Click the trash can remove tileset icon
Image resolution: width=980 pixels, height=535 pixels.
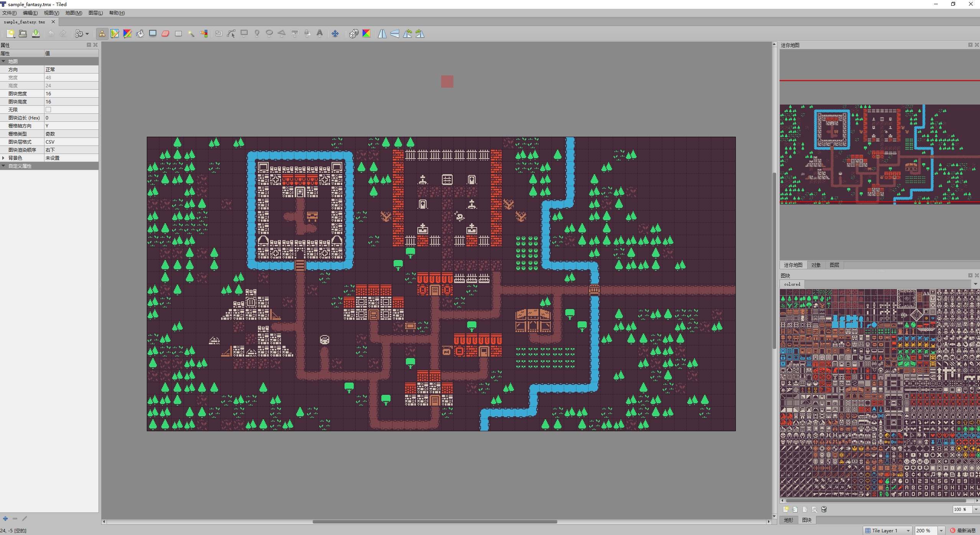(x=824, y=509)
